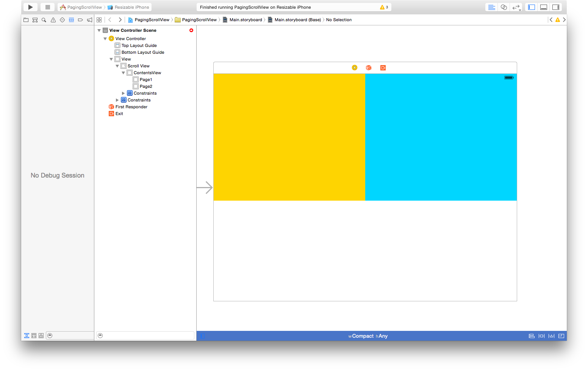588x371 pixels.
Task: Click first Main.storyboard jump bar segment
Action: point(242,20)
